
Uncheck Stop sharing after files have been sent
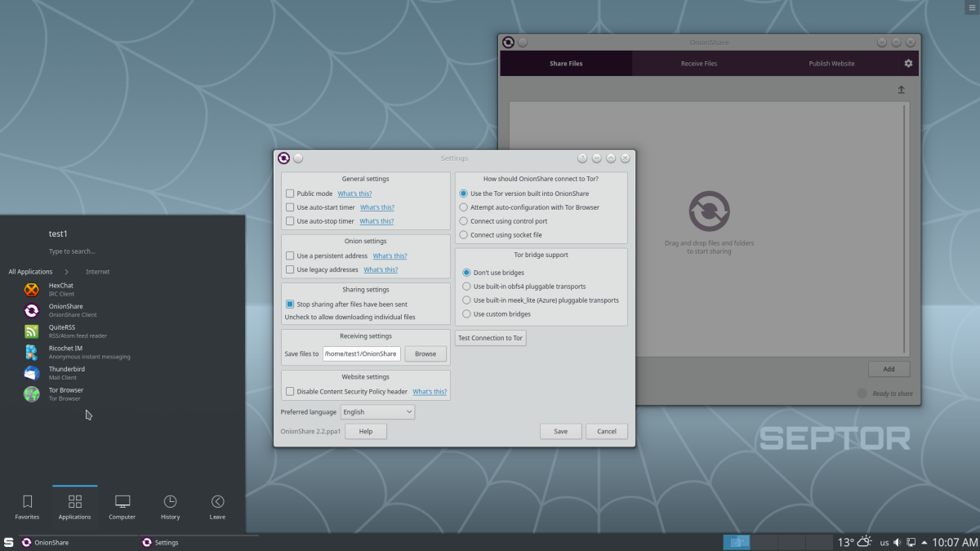tap(290, 304)
